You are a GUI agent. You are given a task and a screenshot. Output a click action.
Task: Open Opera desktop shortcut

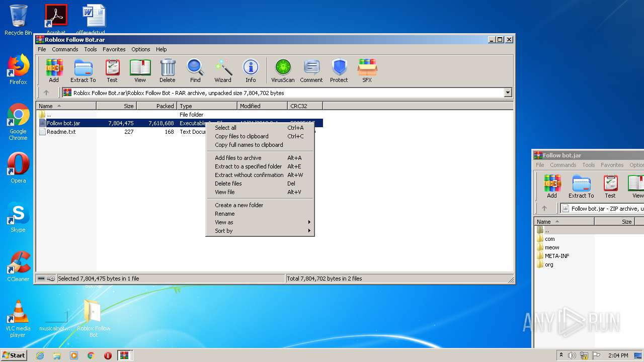18,168
